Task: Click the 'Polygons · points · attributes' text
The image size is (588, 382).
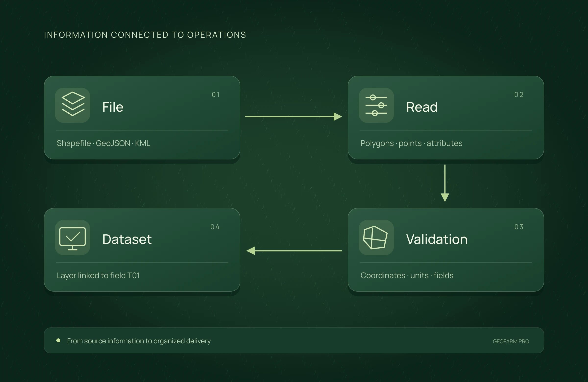Action: (x=411, y=143)
